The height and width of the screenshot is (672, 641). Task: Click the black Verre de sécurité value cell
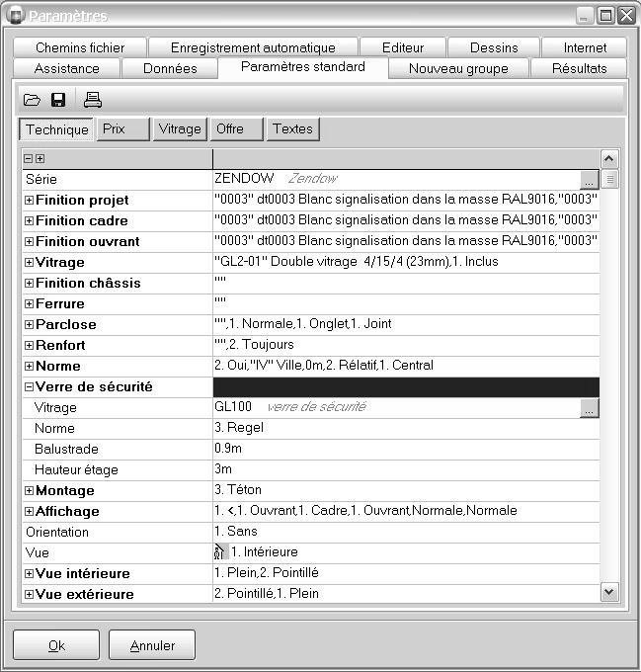point(406,387)
